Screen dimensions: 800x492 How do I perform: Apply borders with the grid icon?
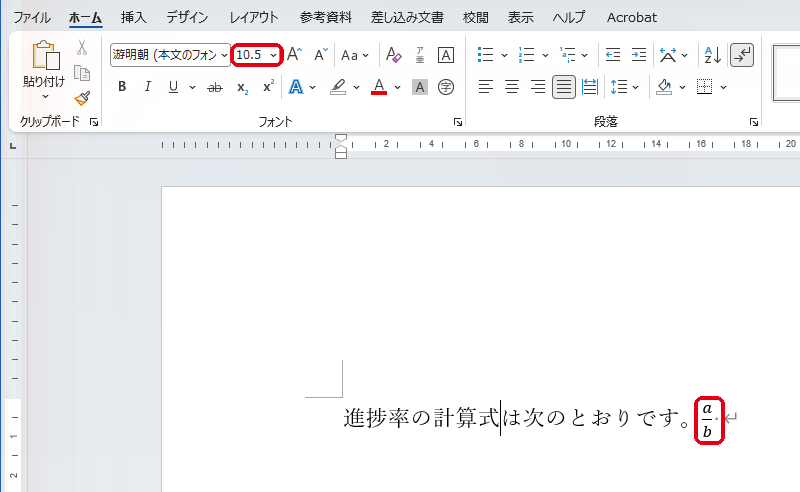[705, 87]
